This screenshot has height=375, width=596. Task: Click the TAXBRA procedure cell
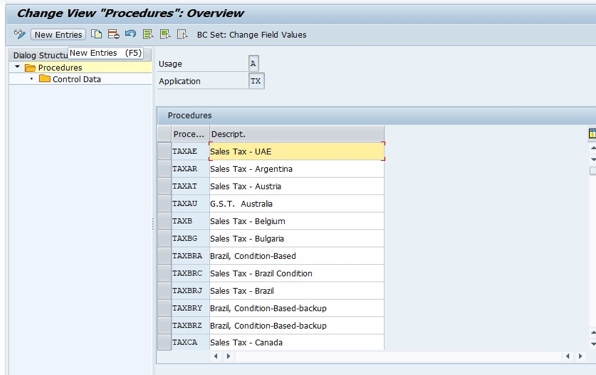point(190,256)
